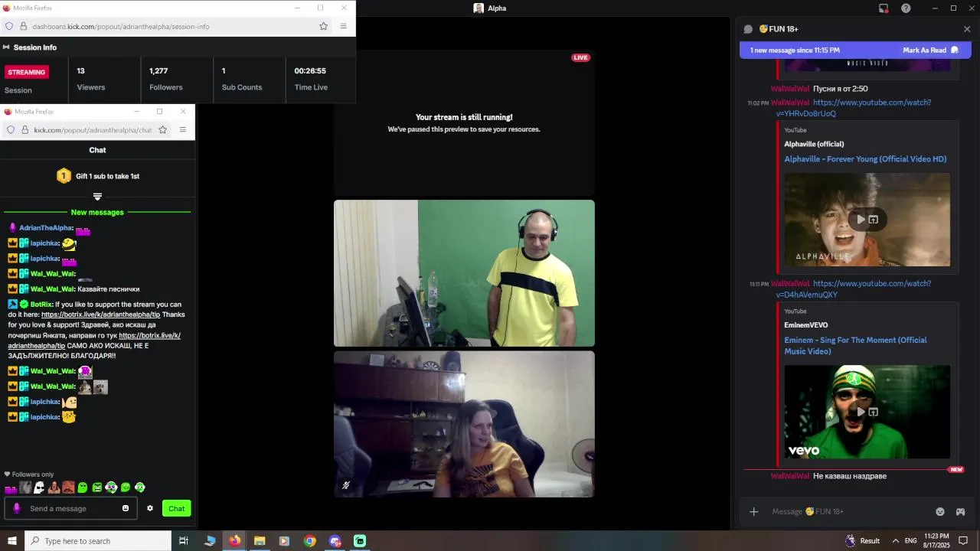Focus the Send a message field
Image resolution: width=980 pixels, height=551 pixels.
click(71, 508)
